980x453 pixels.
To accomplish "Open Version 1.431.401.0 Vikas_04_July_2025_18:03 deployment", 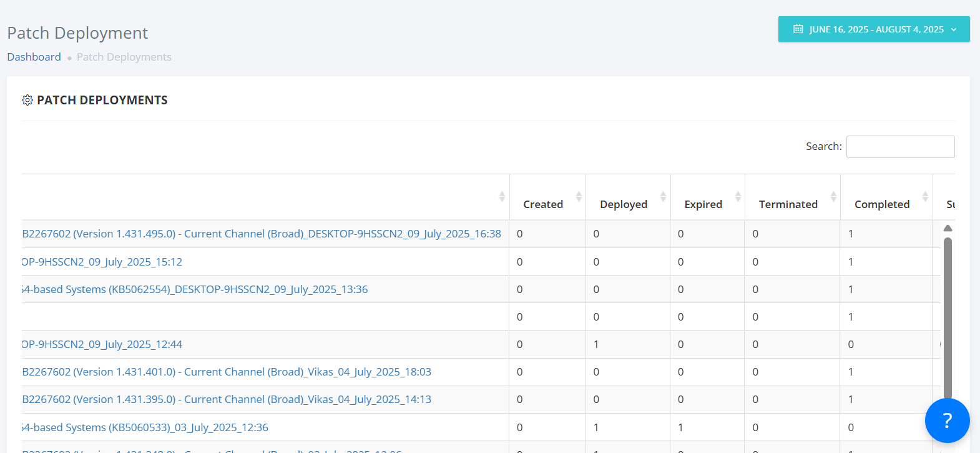I will (x=227, y=372).
